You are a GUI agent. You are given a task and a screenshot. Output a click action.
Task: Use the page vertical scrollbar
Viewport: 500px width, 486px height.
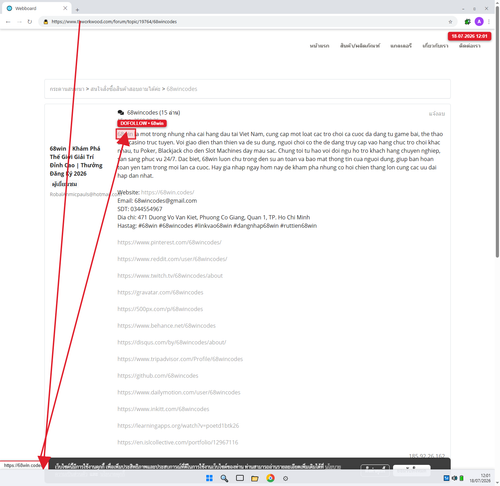pos(497,133)
